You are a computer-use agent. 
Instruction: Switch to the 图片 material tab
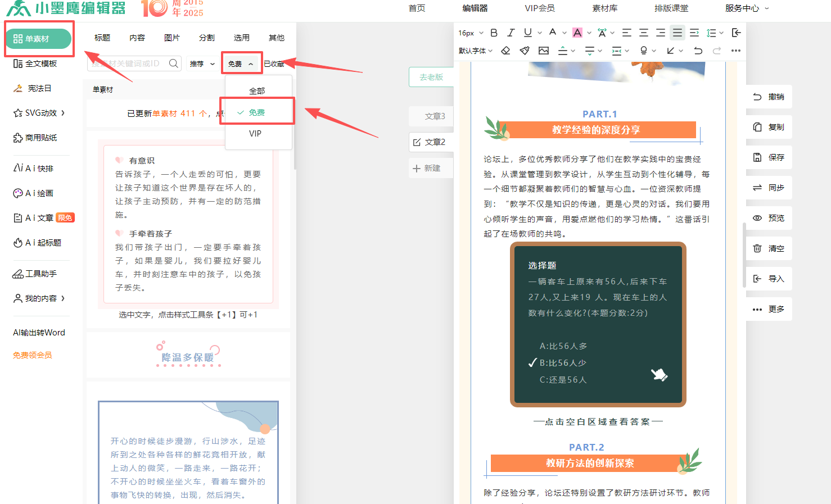click(x=172, y=38)
